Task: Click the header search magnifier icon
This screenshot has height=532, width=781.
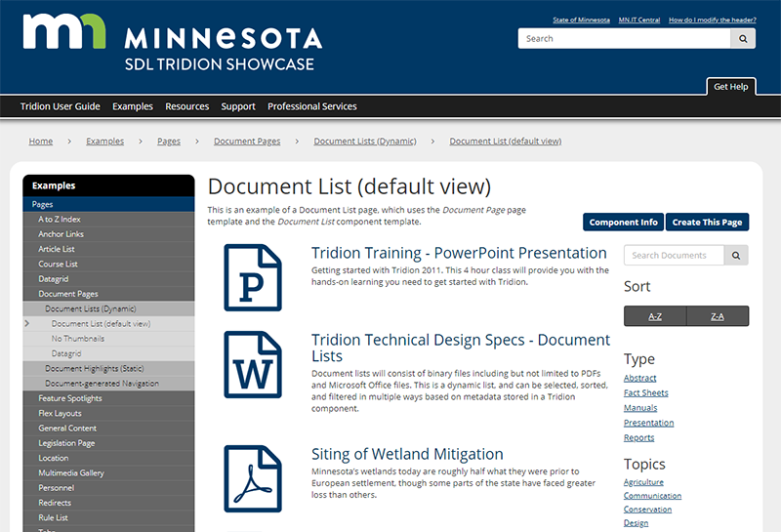Action: 743,39
